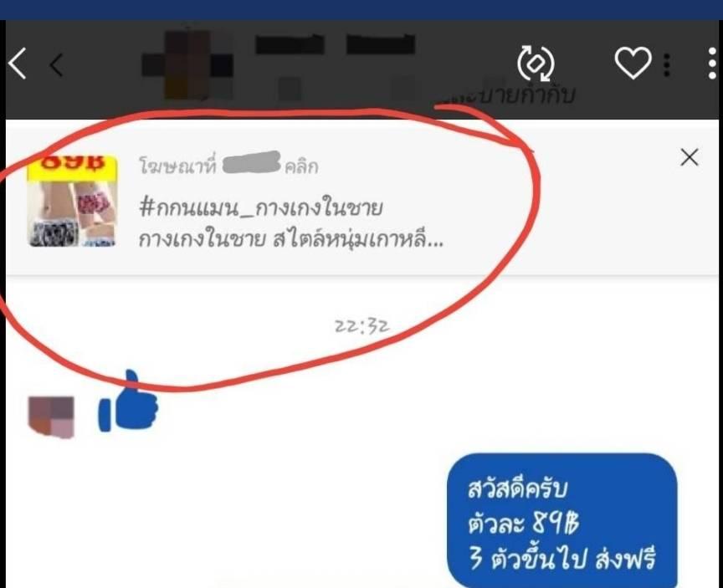Open the blurred sender avatar beside thumbs-up
Viewport: 723px width, 588px height.
(x=51, y=417)
